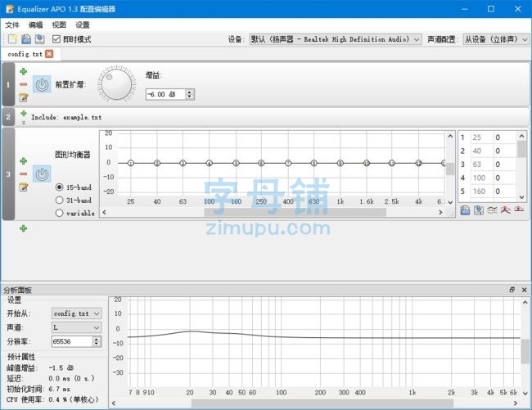Viewport: 532px width, 410px height.
Task: Toggle the 即时模式 checkbox
Action: coord(56,39)
